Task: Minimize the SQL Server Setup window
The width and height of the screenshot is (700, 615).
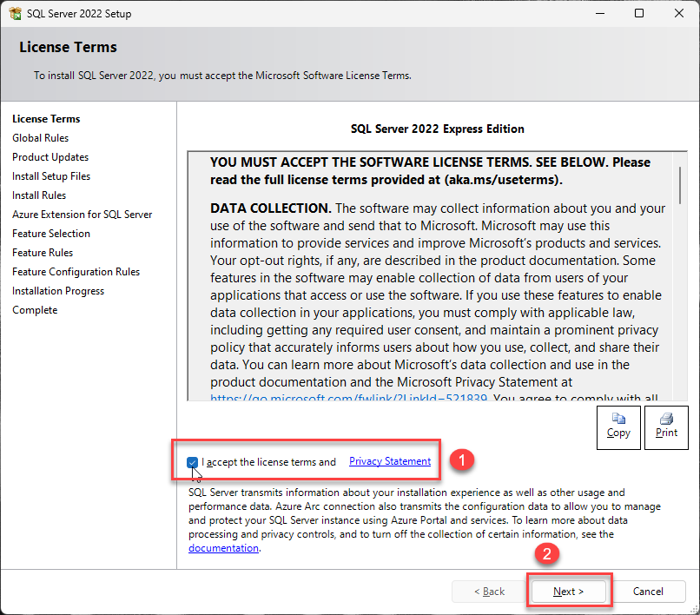Action: click(x=599, y=14)
